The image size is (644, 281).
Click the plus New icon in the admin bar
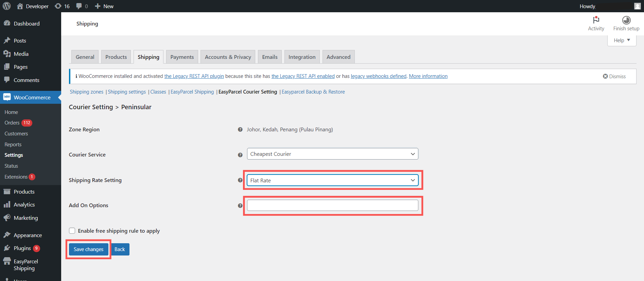98,6
